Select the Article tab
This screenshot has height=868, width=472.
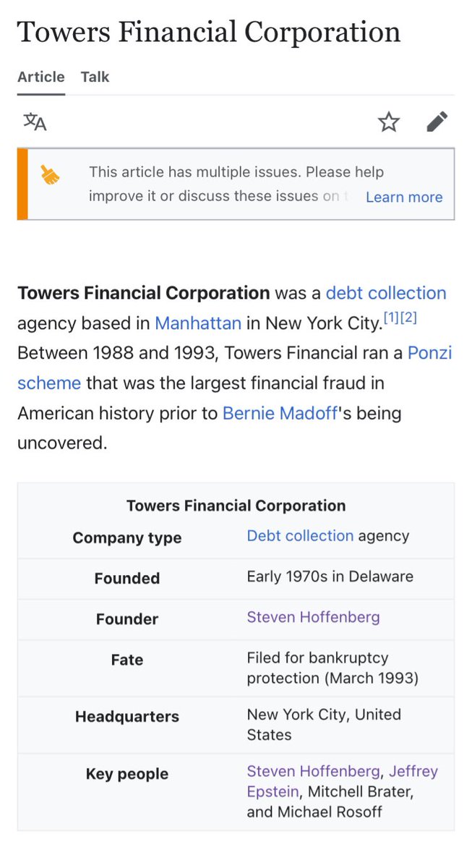[x=41, y=77]
